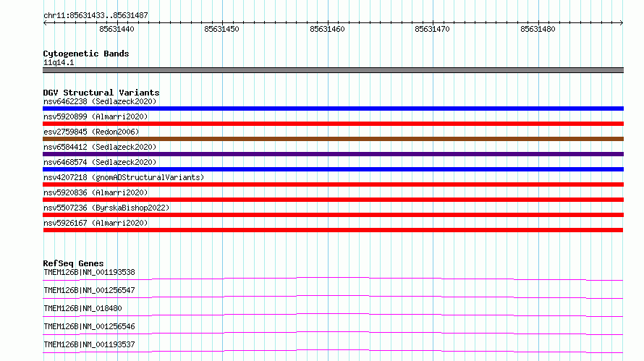Click the red bar under nsv5926167

(333, 230)
